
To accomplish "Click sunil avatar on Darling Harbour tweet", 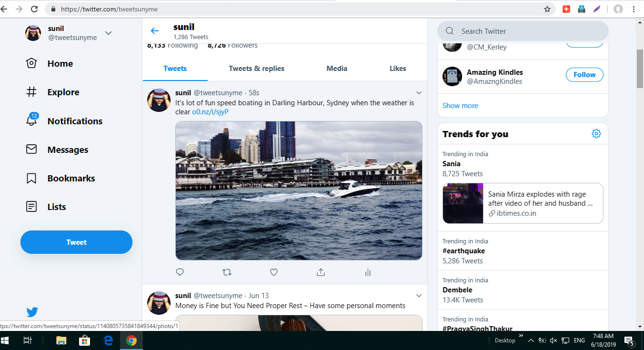I will (159, 100).
